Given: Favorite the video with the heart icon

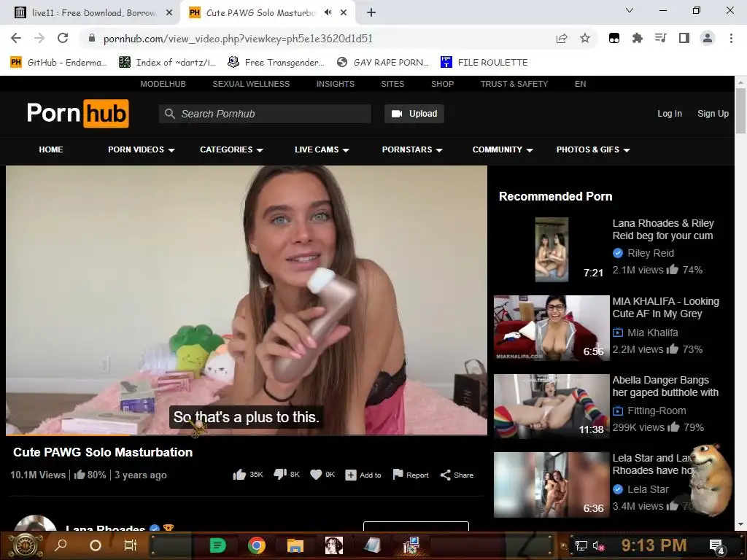Looking at the screenshot, I should coord(316,475).
